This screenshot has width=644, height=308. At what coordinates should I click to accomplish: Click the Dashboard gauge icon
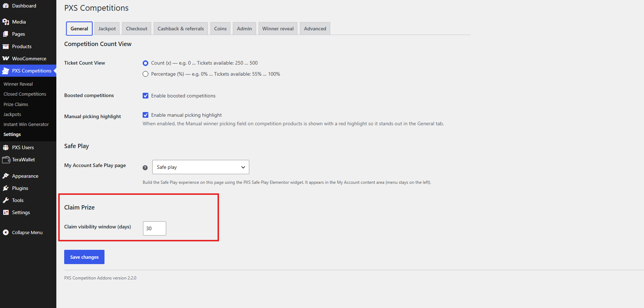click(6, 6)
